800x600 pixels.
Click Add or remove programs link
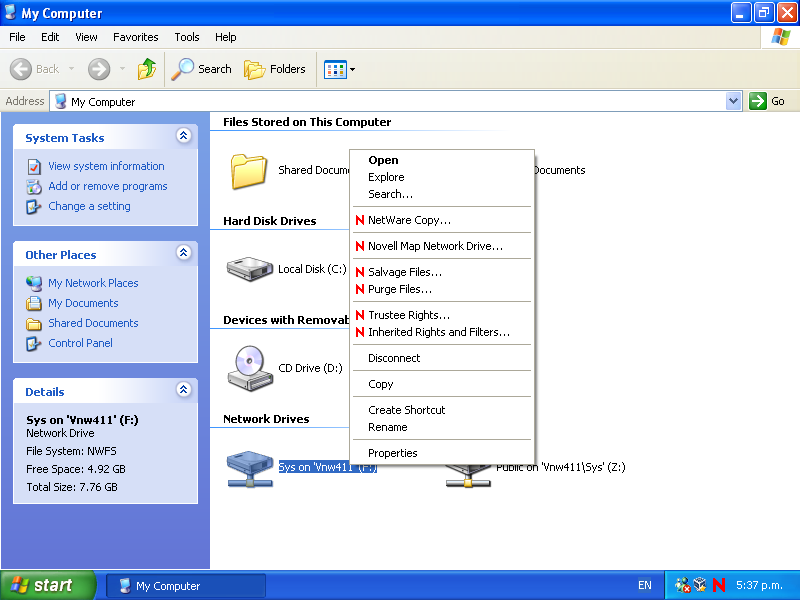(108, 186)
